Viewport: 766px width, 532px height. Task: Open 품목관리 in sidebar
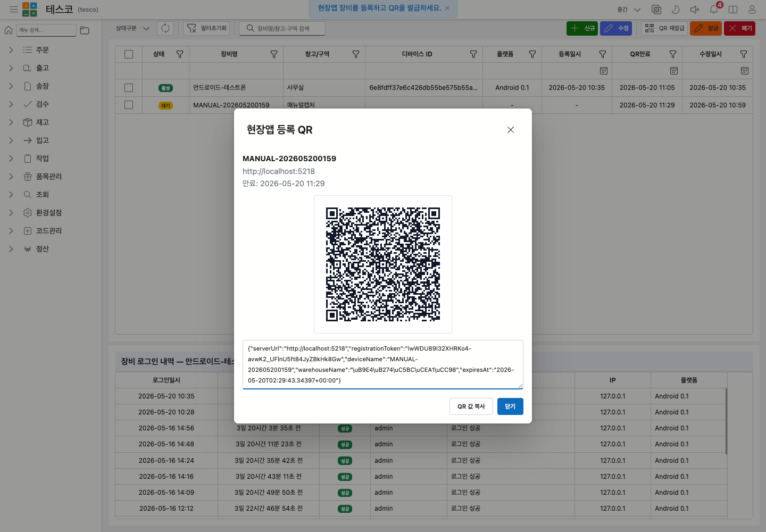point(49,177)
